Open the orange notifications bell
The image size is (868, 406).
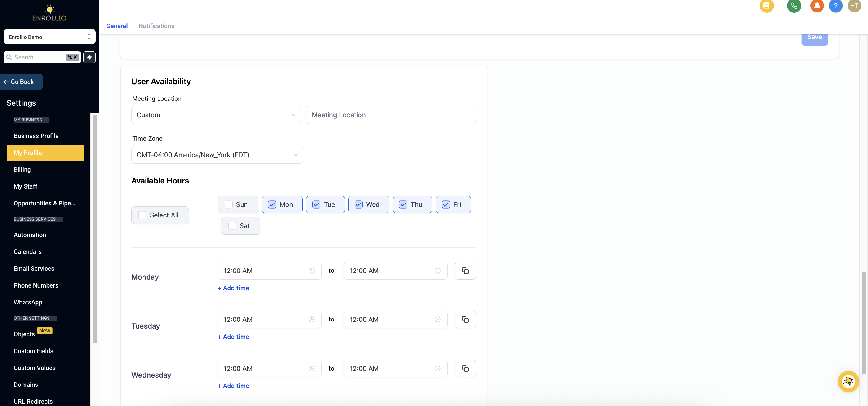(817, 5)
